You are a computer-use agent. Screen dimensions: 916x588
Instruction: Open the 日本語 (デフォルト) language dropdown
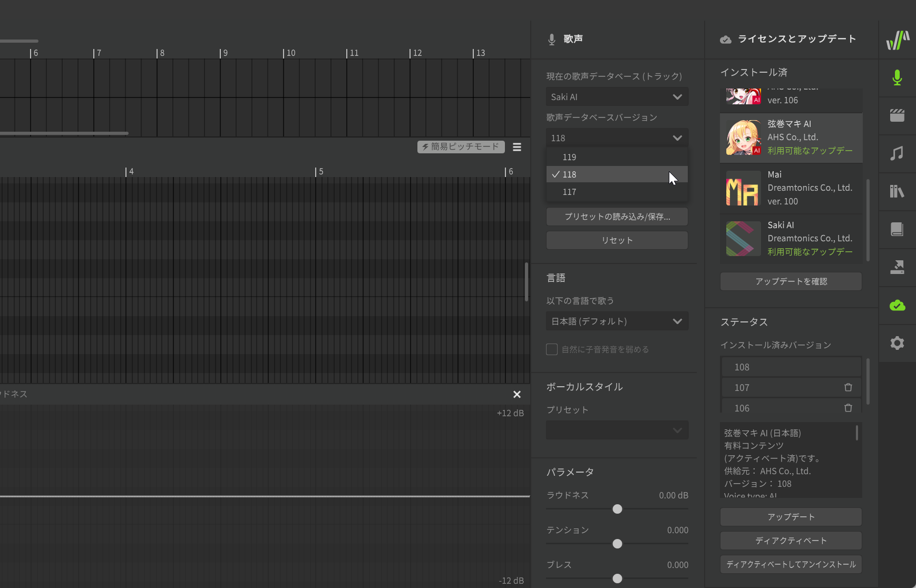[617, 321]
